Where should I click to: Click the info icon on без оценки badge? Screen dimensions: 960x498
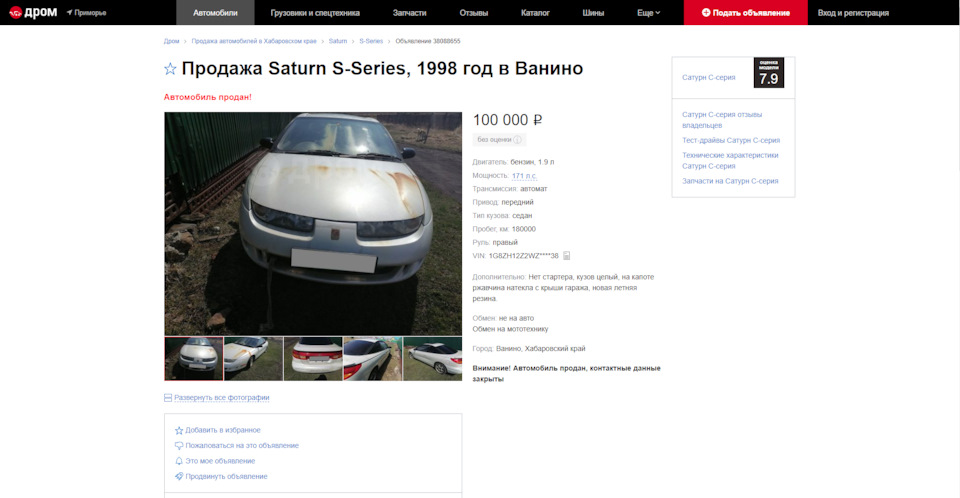pos(517,140)
